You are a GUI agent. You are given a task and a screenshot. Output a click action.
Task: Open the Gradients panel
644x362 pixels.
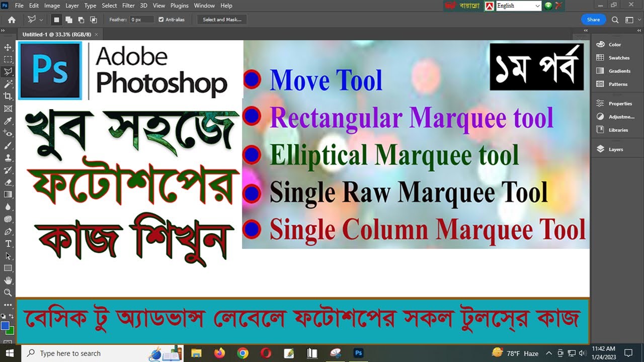(614, 71)
